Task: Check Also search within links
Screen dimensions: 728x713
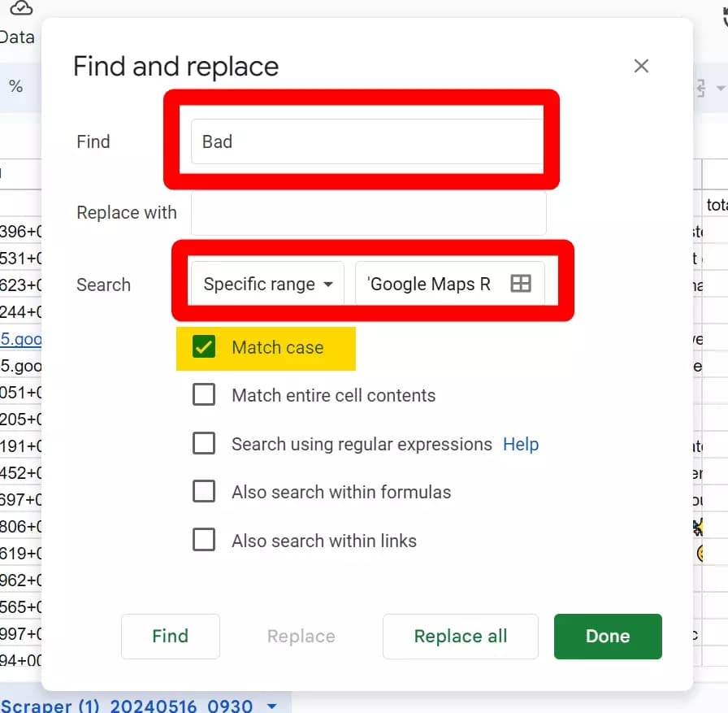Action: (204, 540)
